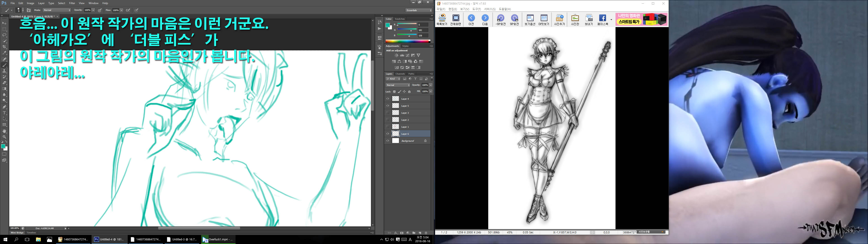Open the Flow dropdown arrow

pyautogui.click(x=122, y=10)
